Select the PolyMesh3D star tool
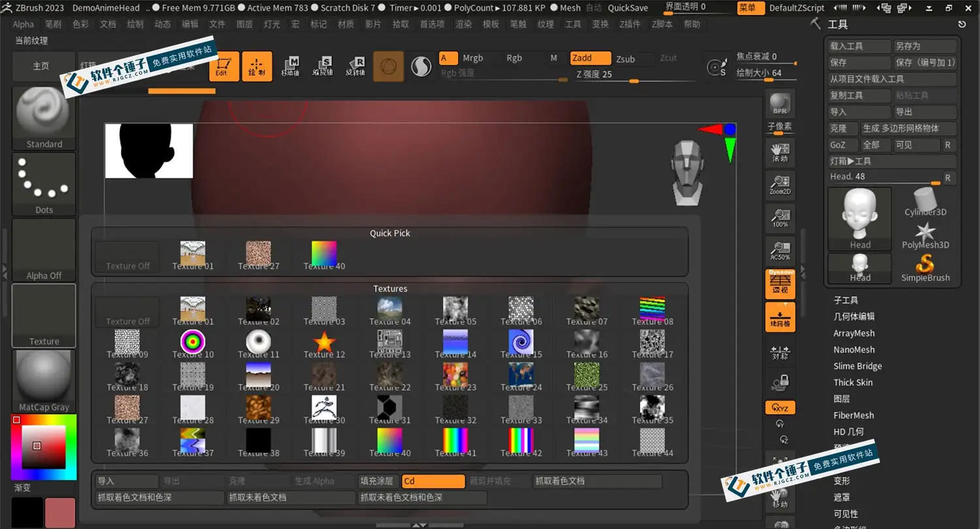The image size is (980, 529). 925,235
